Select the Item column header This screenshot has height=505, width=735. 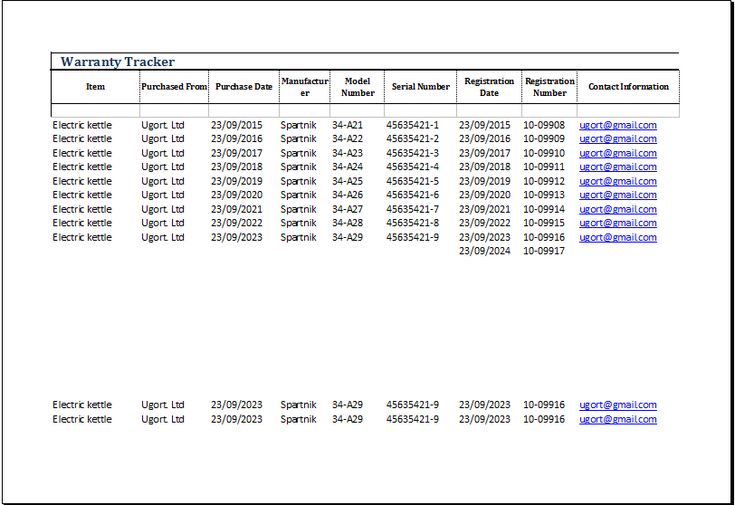(x=95, y=87)
